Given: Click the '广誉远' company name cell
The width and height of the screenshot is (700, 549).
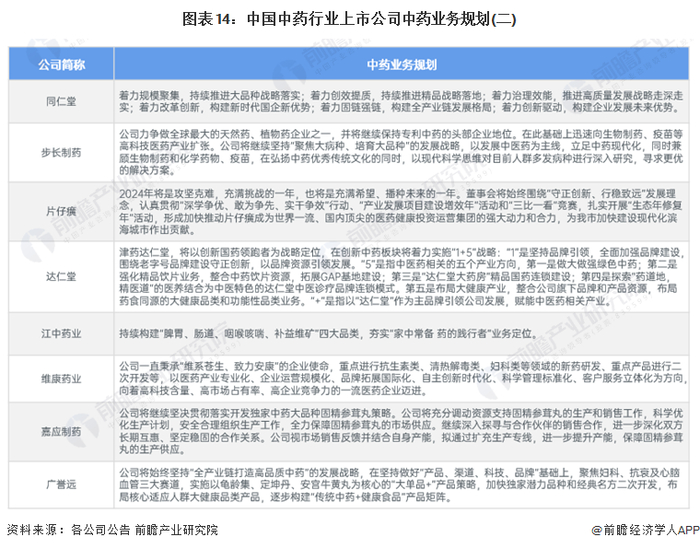Looking at the screenshot, I should [61, 484].
